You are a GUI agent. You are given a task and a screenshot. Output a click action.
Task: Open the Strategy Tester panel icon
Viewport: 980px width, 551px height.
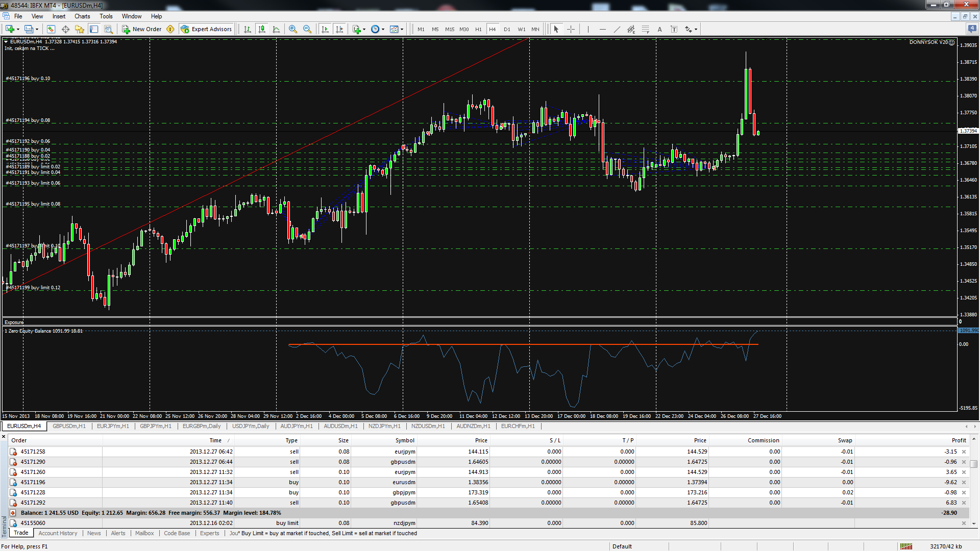point(108,29)
